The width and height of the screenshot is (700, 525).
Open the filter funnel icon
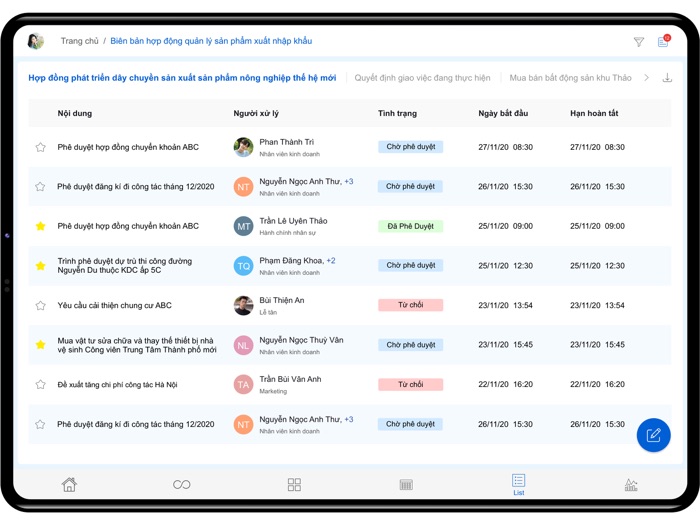pyautogui.click(x=638, y=42)
